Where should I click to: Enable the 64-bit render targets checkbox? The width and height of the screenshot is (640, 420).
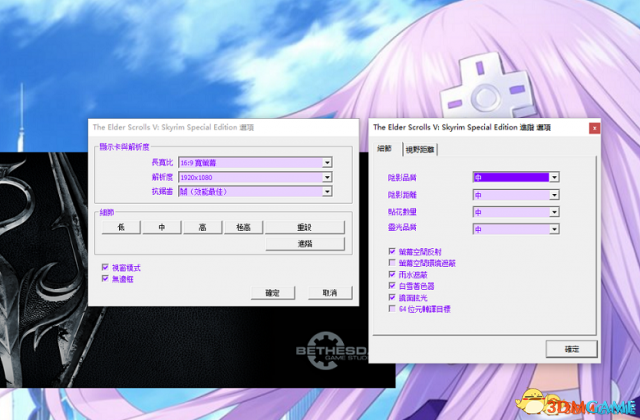tap(392, 309)
